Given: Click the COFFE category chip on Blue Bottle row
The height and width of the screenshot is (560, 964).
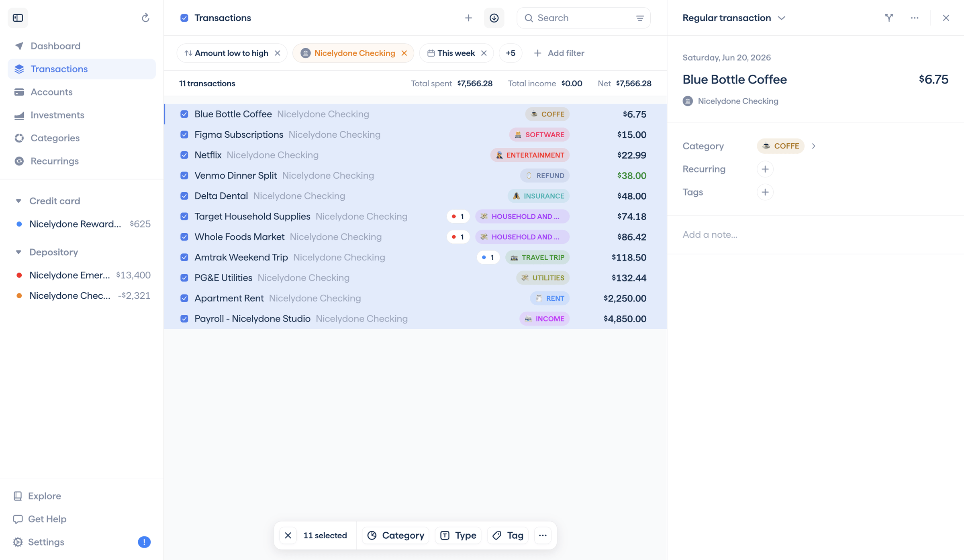Looking at the screenshot, I should [547, 114].
